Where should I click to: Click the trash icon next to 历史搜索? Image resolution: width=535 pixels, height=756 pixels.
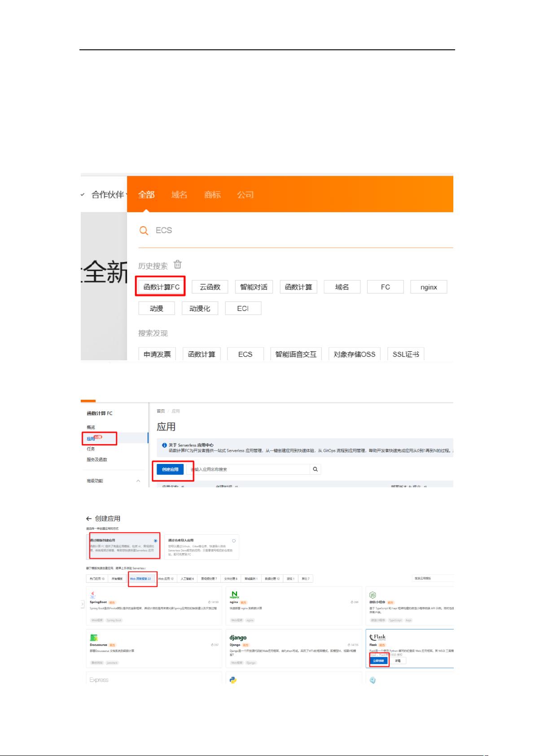click(x=178, y=264)
